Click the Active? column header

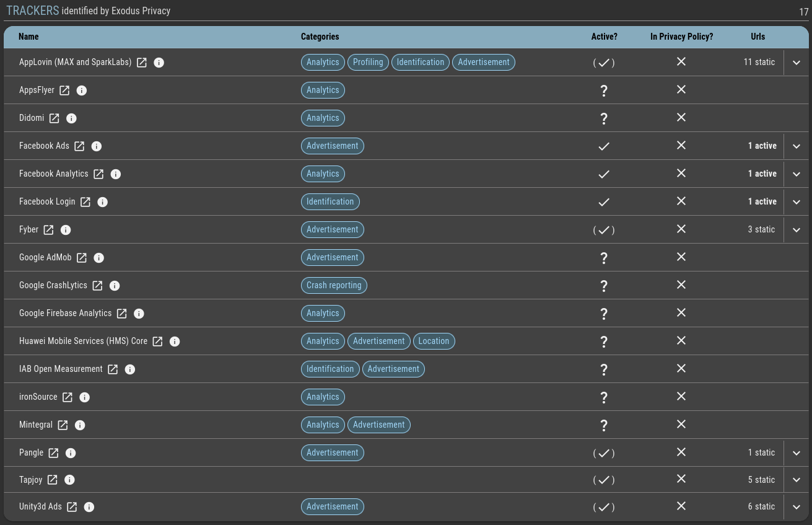coord(605,37)
